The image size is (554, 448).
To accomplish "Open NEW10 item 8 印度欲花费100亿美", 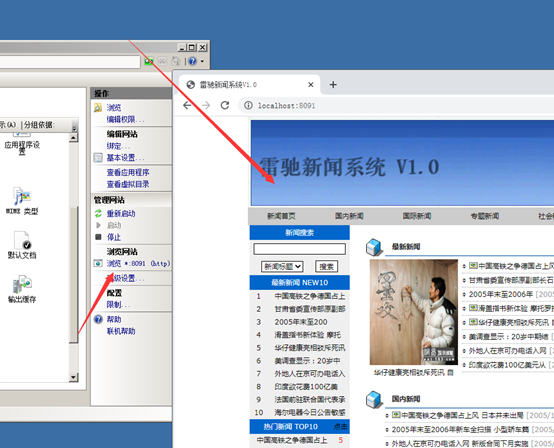I will pos(306,387).
